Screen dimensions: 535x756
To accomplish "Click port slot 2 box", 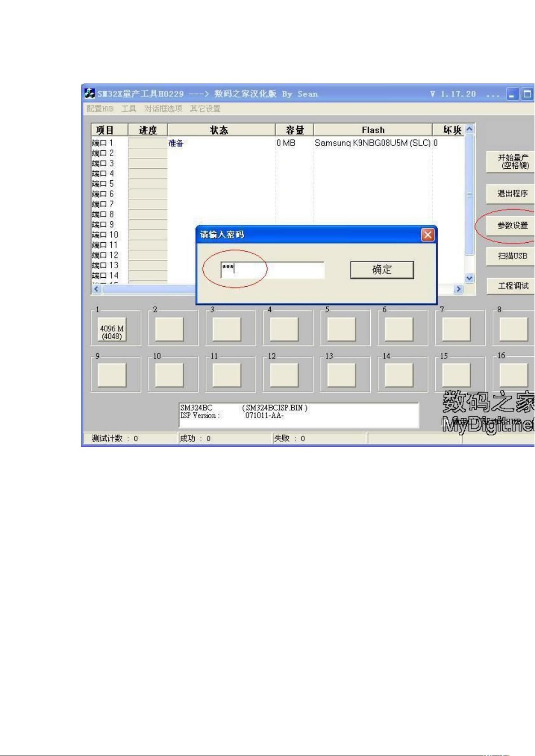I will tap(169, 330).
